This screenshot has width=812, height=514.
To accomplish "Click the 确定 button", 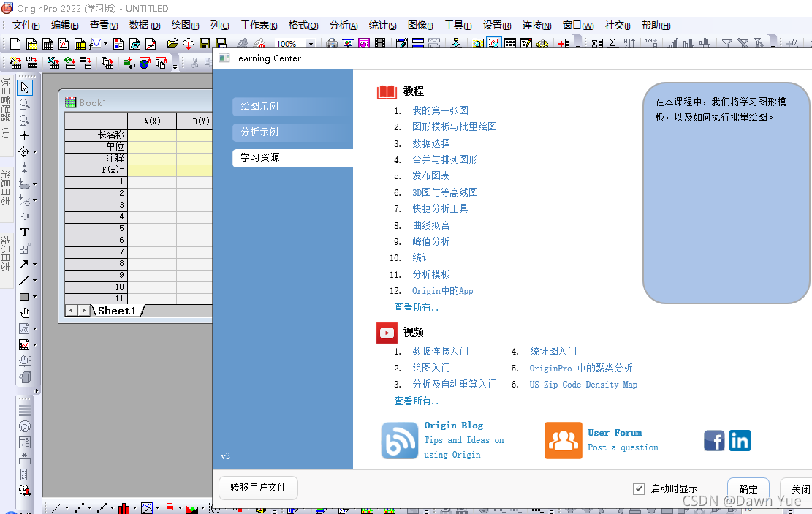I will point(748,489).
